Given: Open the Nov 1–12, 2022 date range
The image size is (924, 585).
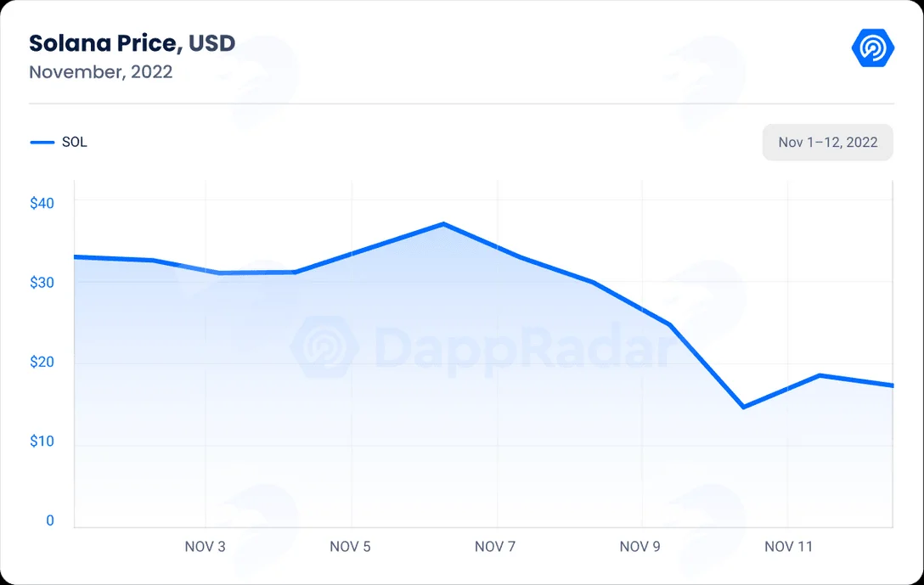Looking at the screenshot, I should pos(827,142).
